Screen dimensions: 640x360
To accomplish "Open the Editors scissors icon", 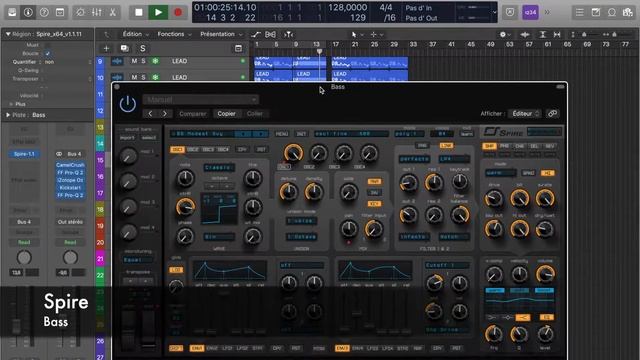I will click(x=113, y=12).
